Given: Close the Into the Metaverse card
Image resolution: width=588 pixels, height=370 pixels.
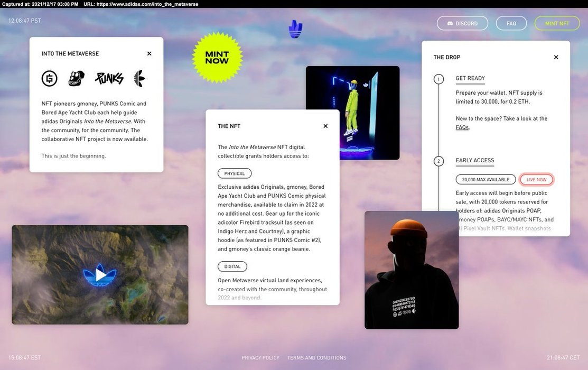Looking at the screenshot, I should (150, 54).
